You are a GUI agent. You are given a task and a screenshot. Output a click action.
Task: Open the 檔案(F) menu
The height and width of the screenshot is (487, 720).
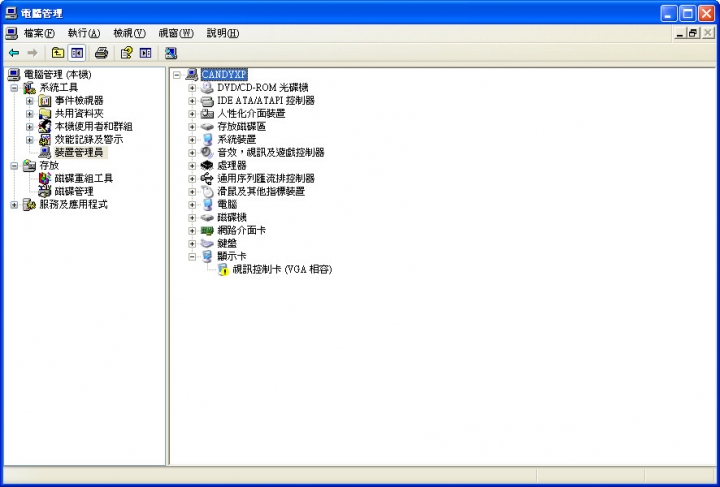(x=39, y=33)
